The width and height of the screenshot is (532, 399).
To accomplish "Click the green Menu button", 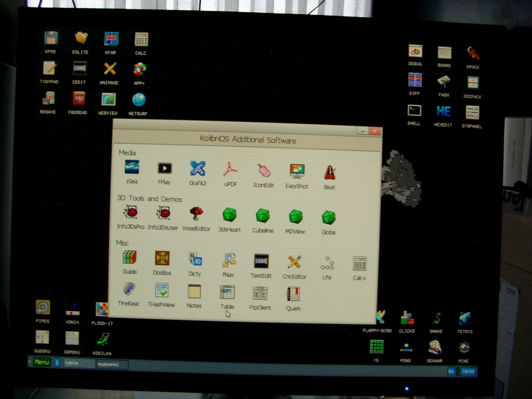I will (x=42, y=362).
